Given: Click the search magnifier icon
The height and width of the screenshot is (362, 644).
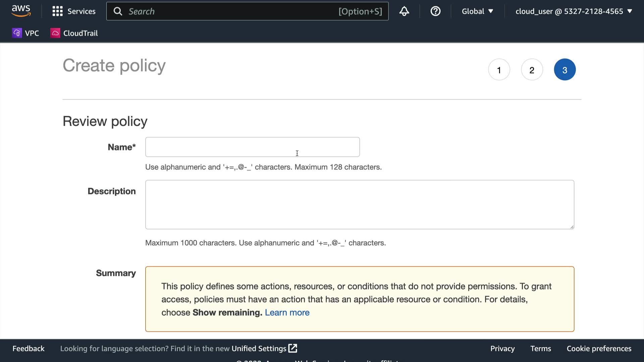Looking at the screenshot, I should [118, 11].
